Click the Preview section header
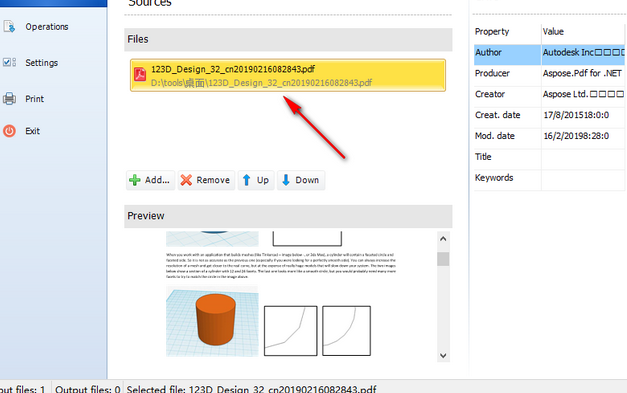This screenshot has width=627, height=393. pyautogui.click(x=288, y=216)
